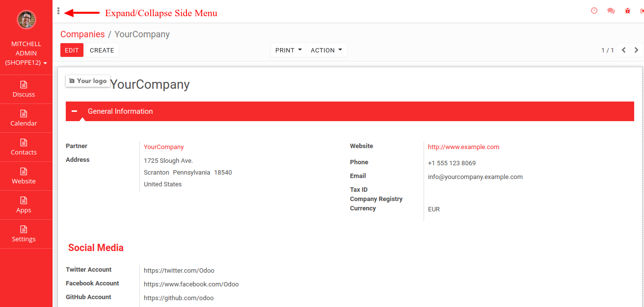The width and height of the screenshot is (644, 307).
Task: Toggle the side menu with three-dots icon
Action: [x=58, y=11]
